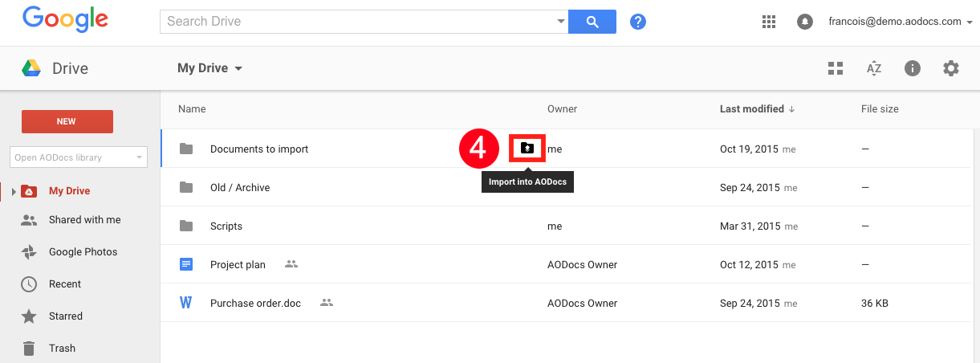Click the Import into AODocs folder icon

527,149
